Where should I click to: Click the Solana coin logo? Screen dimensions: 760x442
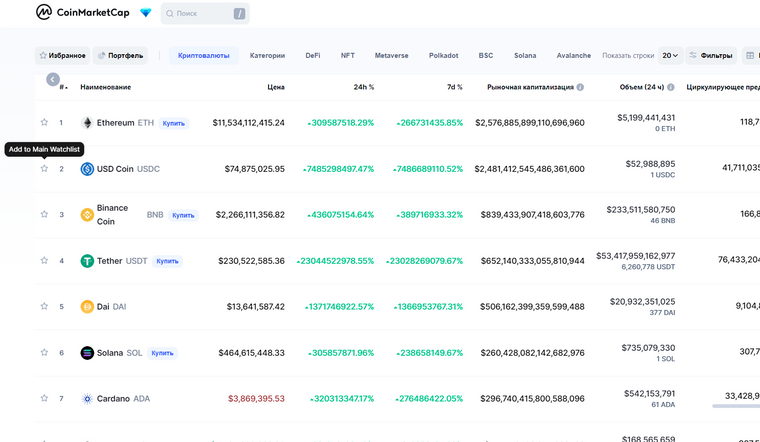[x=87, y=352]
